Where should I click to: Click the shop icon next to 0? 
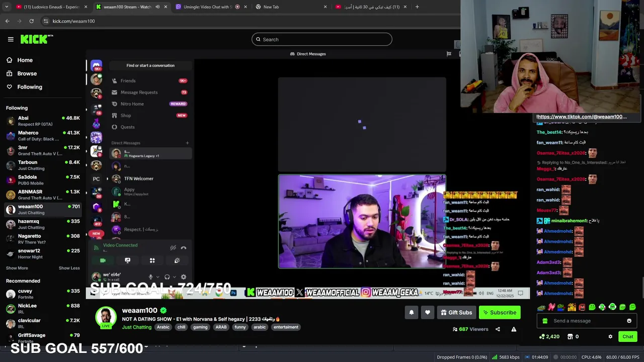(x=571, y=336)
